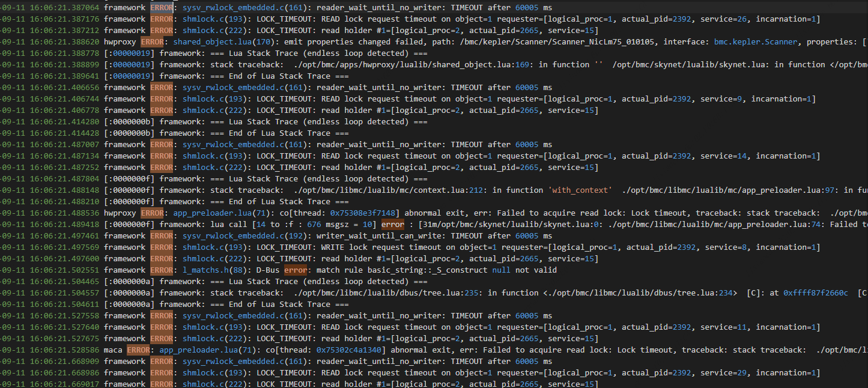Click the interface name 'bmc.kepler.Scanner'
This screenshot has width=868, height=388.
pos(756,42)
